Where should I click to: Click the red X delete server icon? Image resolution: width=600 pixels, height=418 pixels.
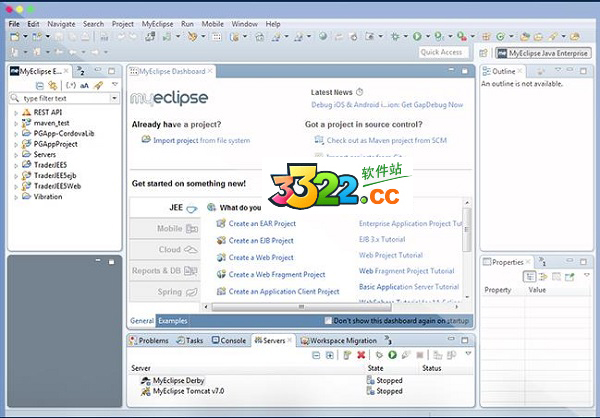point(361,355)
